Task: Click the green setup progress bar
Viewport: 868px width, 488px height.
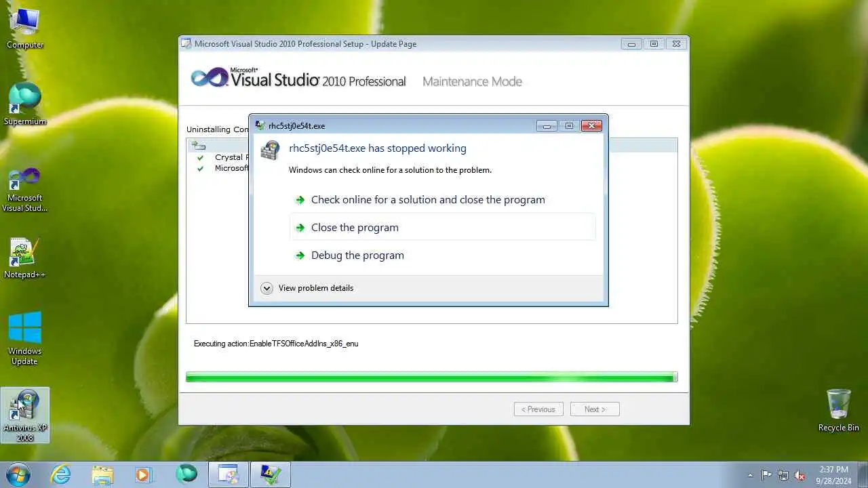Action: tap(432, 377)
